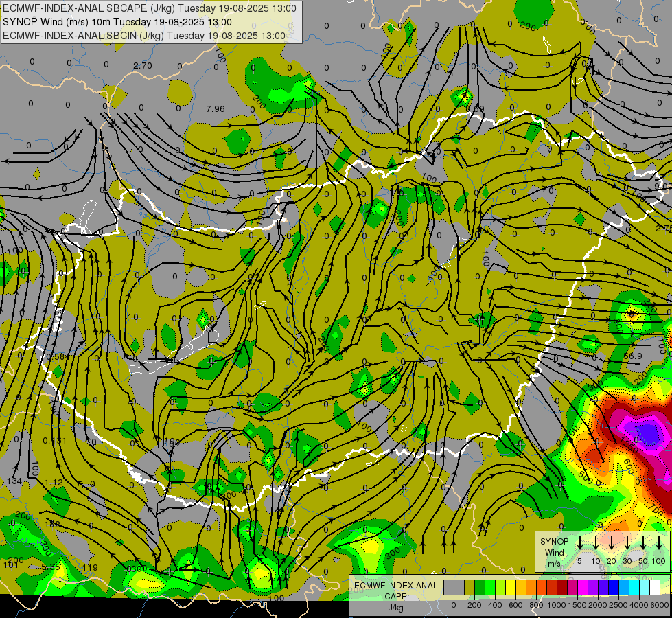Image resolution: width=672 pixels, height=618 pixels.
Task: Click the 600 tick label in CAPE legend
Action: pyautogui.click(x=515, y=605)
